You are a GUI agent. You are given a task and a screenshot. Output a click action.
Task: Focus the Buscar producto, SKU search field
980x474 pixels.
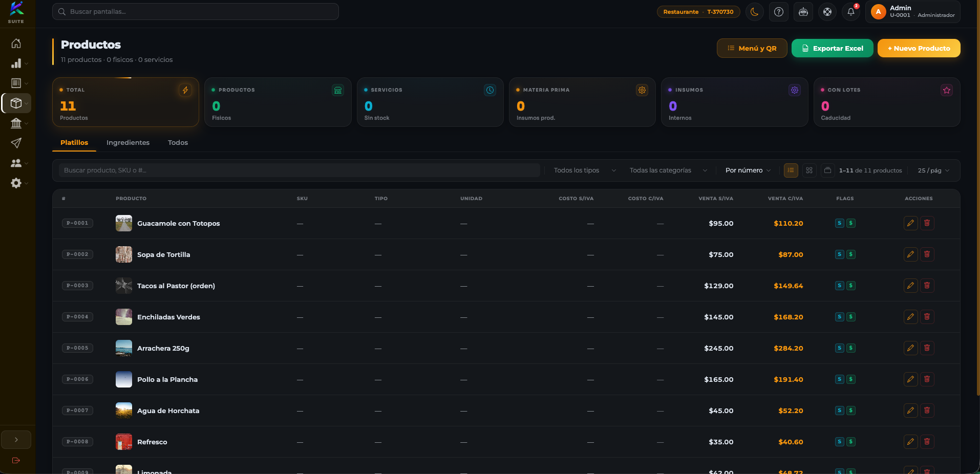click(300, 170)
